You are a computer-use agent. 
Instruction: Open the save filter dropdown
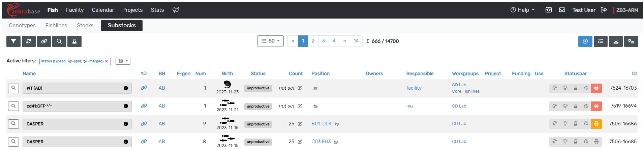click(x=123, y=61)
